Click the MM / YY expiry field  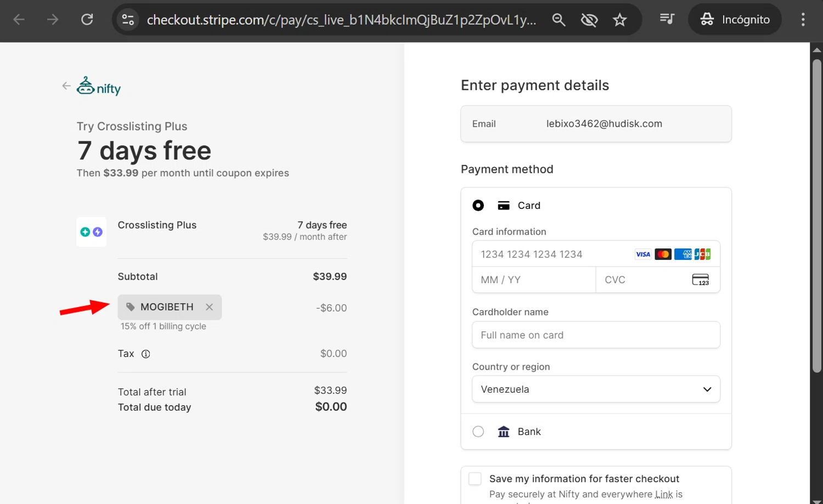point(534,280)
